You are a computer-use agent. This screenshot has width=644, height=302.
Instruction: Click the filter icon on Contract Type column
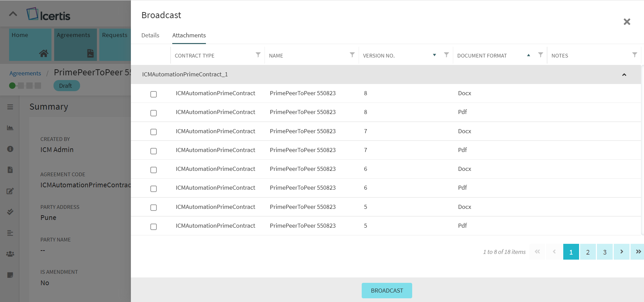258,55
